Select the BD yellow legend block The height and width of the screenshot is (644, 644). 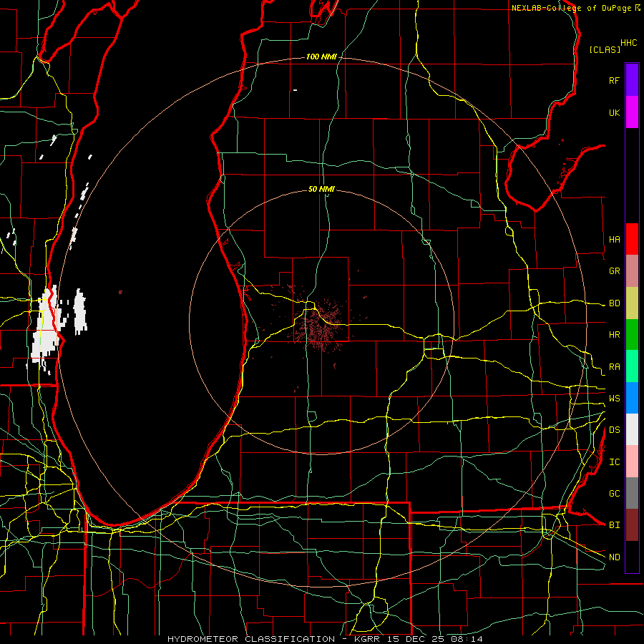[632, 303]
